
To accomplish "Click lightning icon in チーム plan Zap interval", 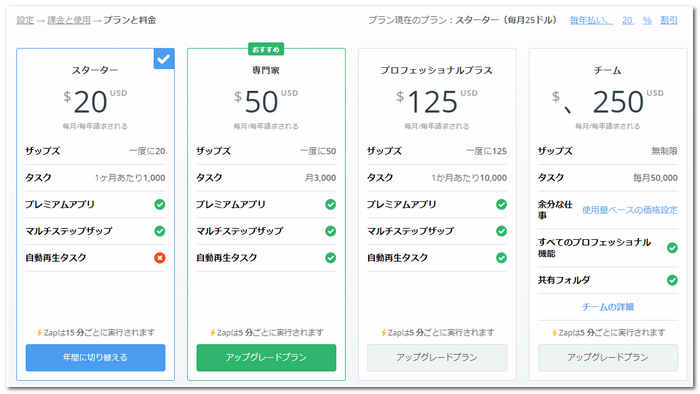I will [554, 333].
